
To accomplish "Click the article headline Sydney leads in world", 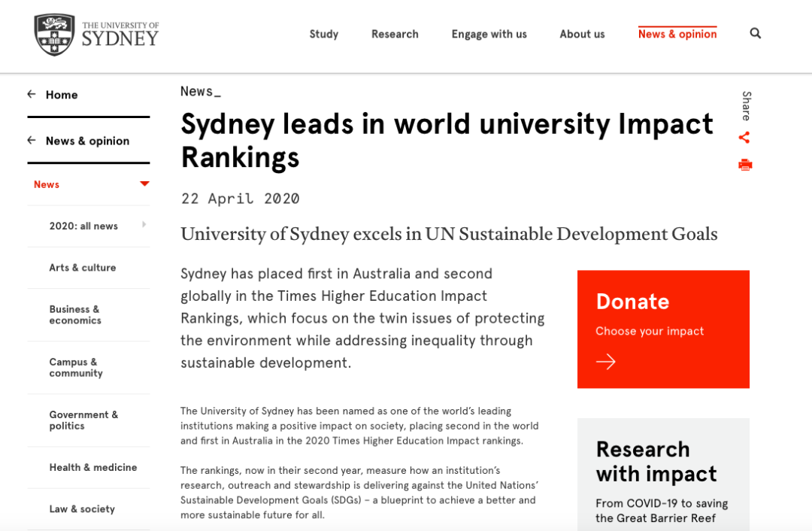I will tap(447, 140).
